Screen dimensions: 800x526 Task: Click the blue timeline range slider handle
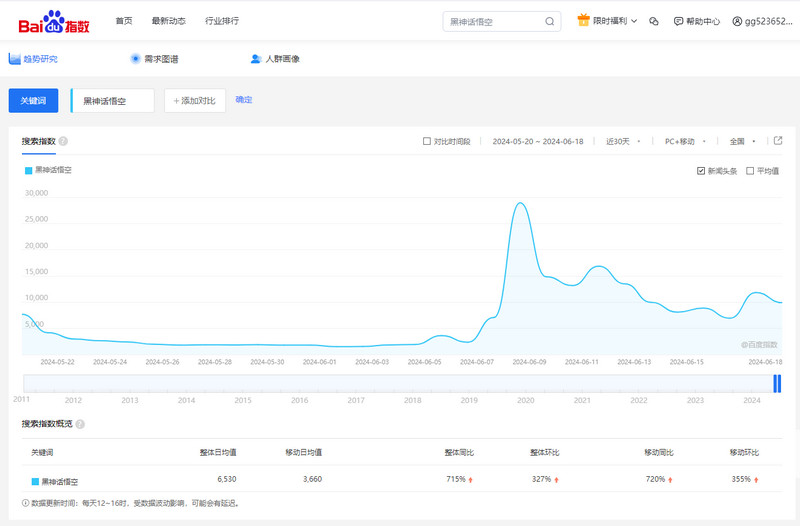777,383
